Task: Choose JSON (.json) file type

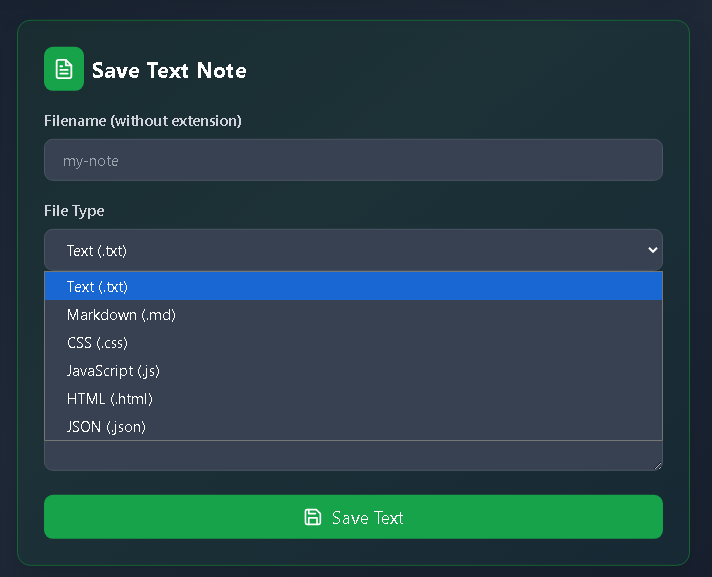Action: (353, 427)
